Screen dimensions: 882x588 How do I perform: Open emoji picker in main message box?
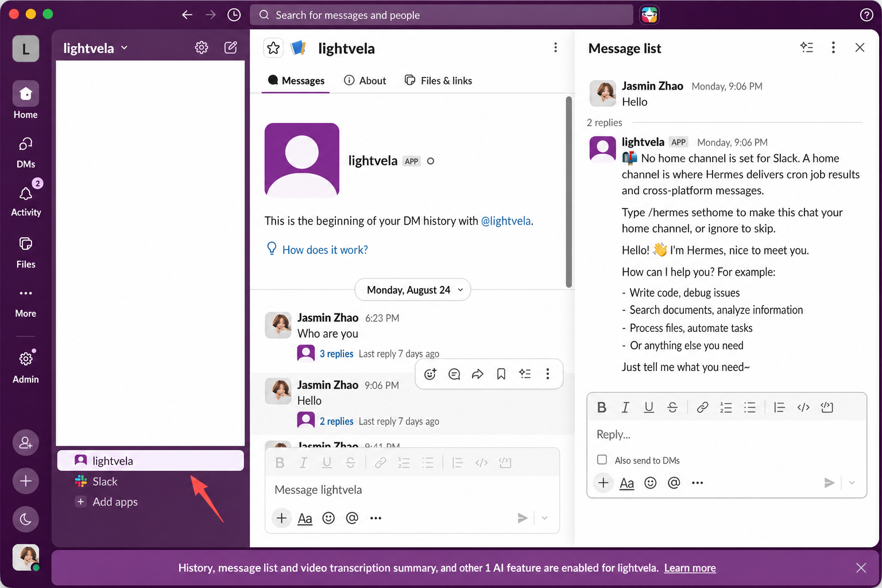328,519
